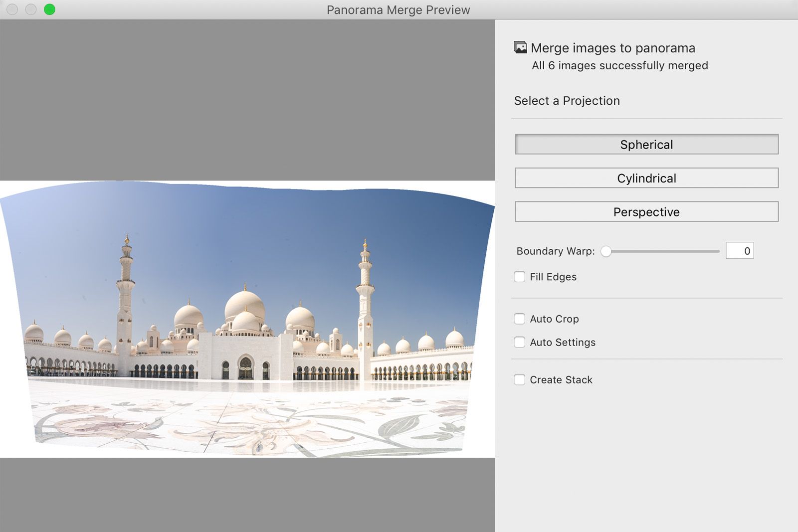Enable the Fill Edges option
The width and height of the screenshot is (798, 532).
(520, 276)
